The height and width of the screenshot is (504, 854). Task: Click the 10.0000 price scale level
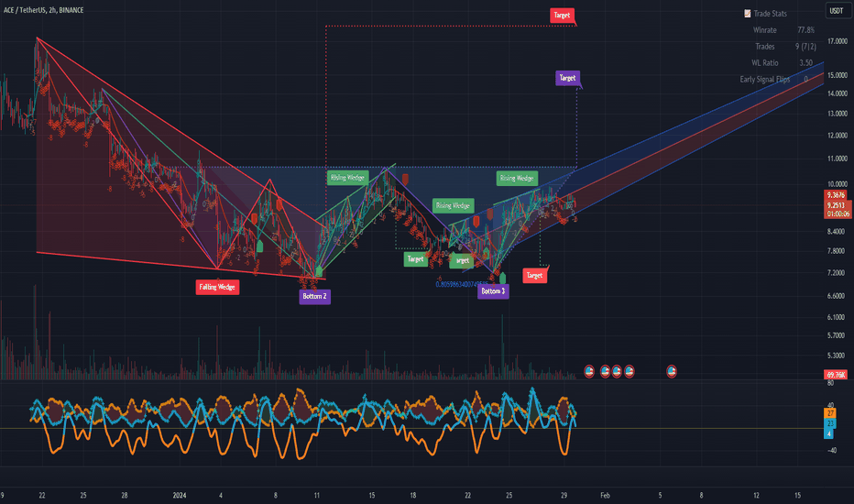pyautogui.click(x=838, y=184)
